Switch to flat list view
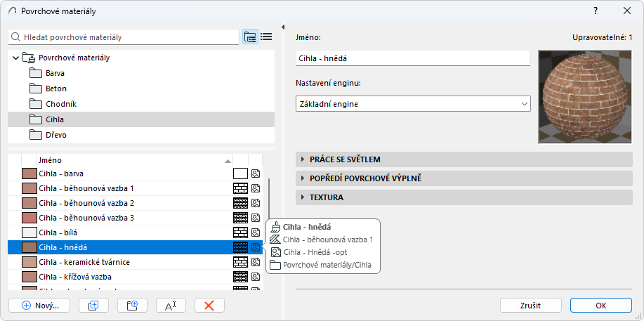644x321 pixels. (266, 37)
